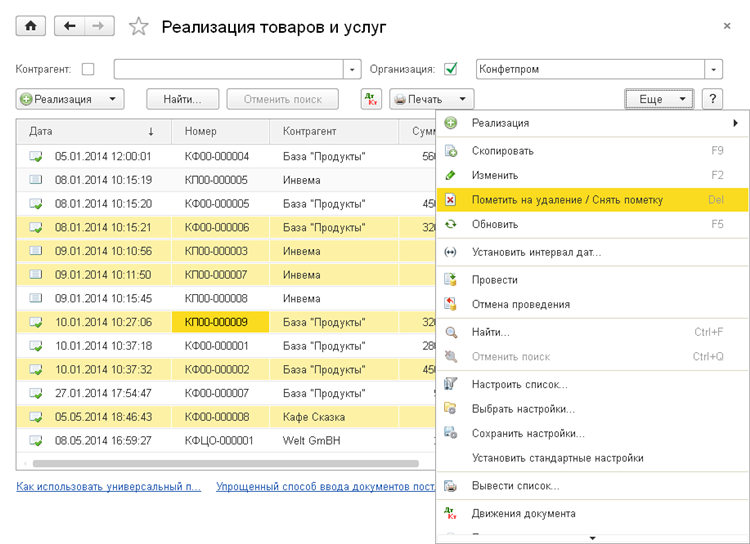Viewport: 750px width, 544px height.
Task: Click the green pencil Изменить icon
Action: 451,175
